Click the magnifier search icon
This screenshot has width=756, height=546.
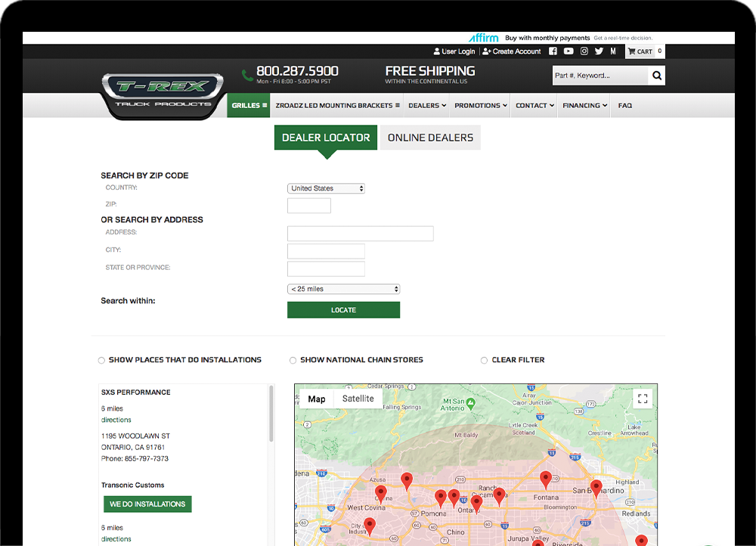tap(657, 76)
